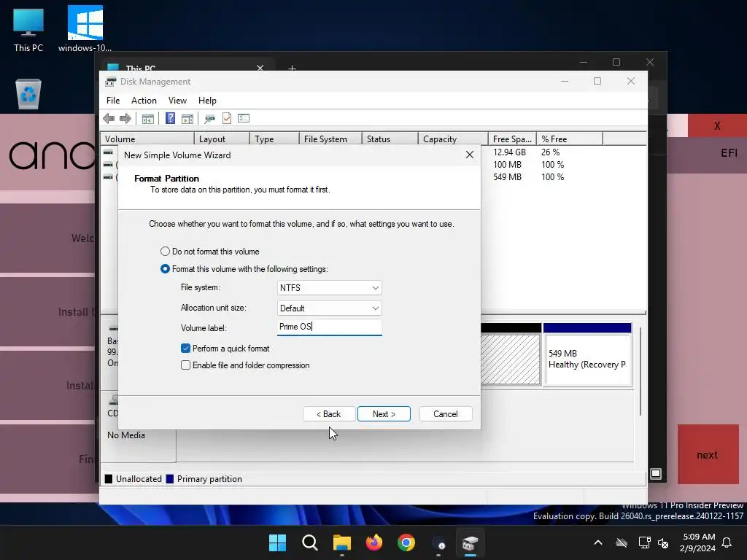Open the View menu
Viewport: 747px width, 560px height.
click(x=177, y=101)
